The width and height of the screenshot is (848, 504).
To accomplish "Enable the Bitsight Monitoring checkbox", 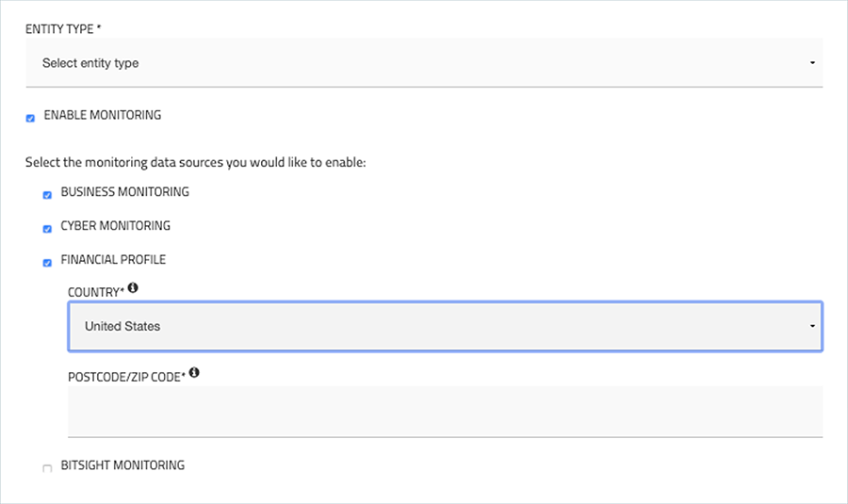I will 48,468.
